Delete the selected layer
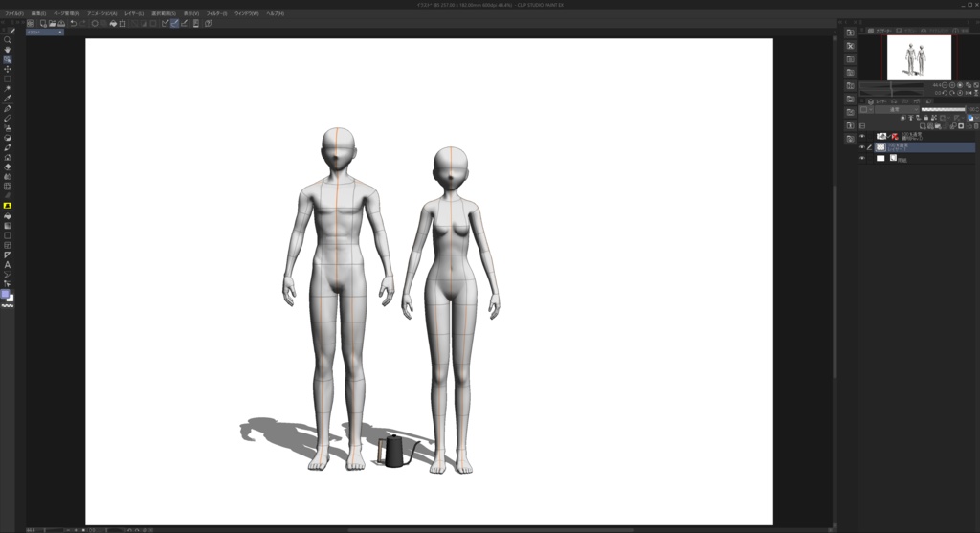980x533 pixels. (976, 126)
